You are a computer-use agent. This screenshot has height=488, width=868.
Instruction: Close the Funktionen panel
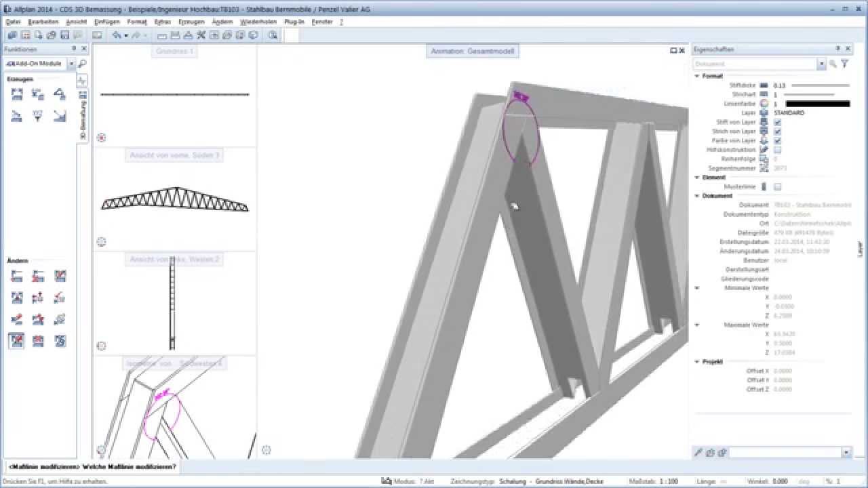pos(84,49)
